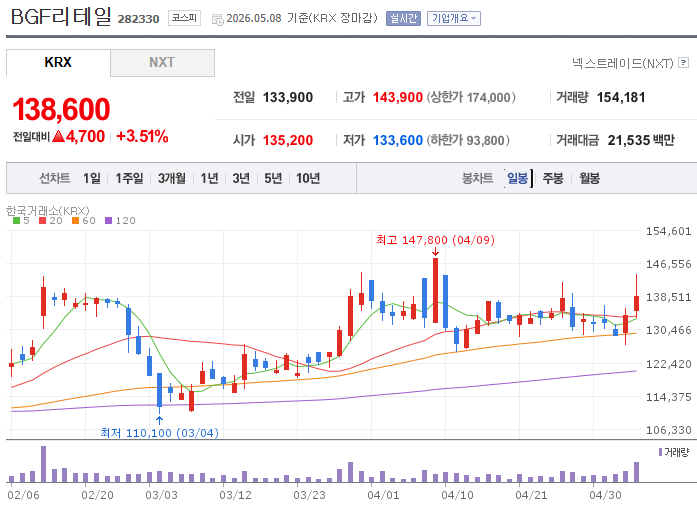Click the current price 138,600
The image size is (697, 506).
(61, 109)
